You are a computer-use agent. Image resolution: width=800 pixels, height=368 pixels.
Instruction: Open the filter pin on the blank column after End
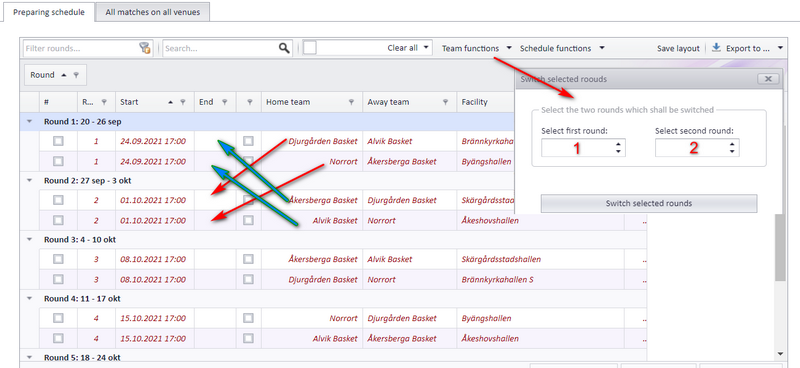click(249, 102)
